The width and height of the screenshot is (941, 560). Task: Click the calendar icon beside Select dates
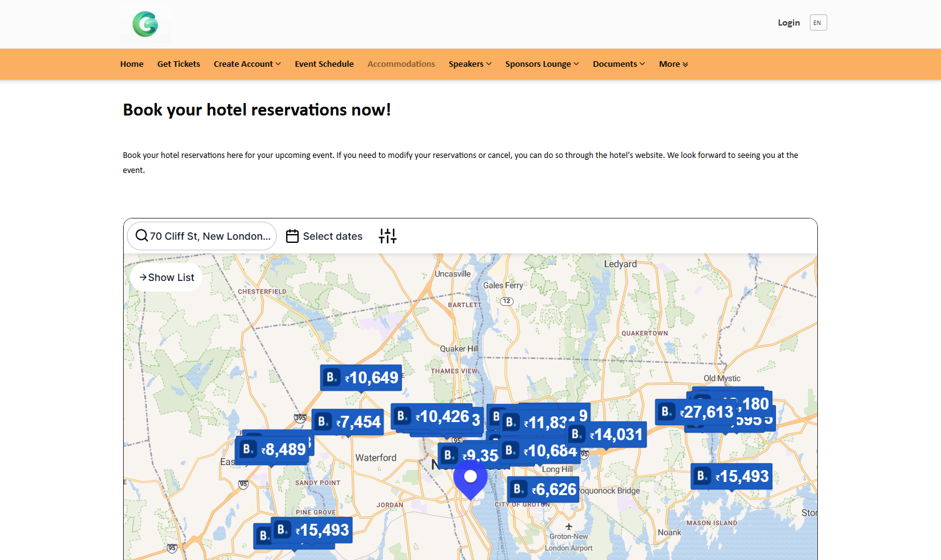click(292, 236)
